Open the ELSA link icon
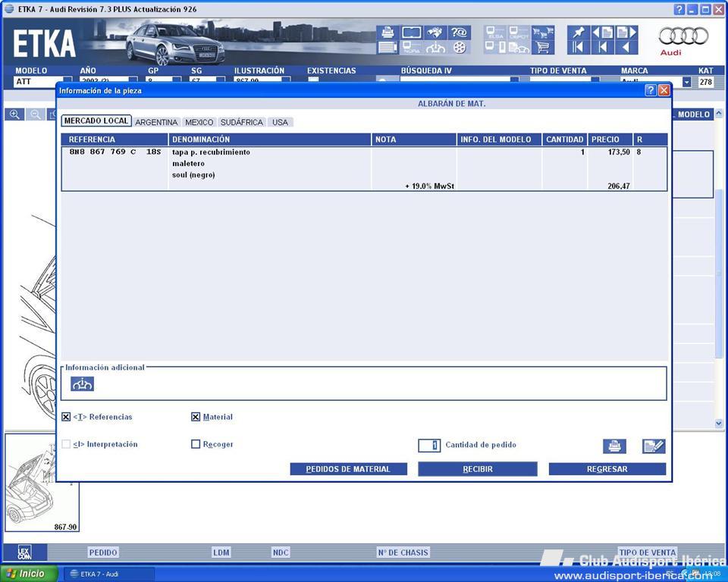The width and height of the screenshot is (728, 582). 495,33
